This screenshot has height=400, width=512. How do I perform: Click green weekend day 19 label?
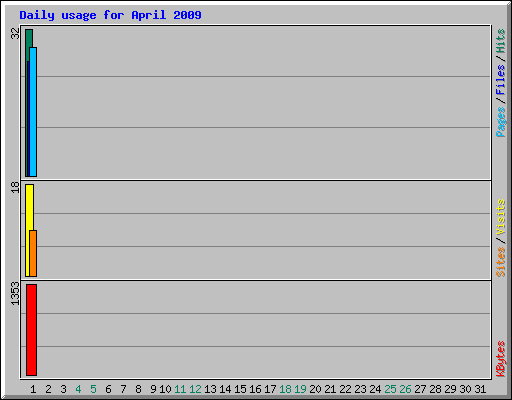[x=300, y=389]
